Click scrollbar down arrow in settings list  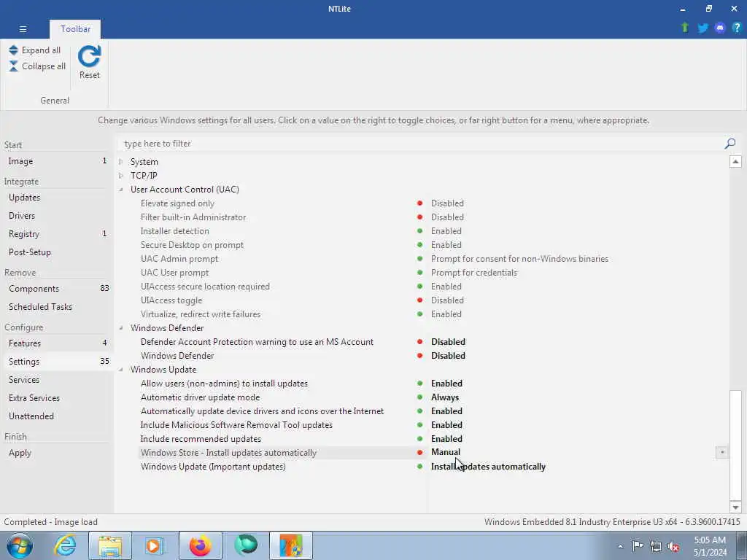(735, 507)
